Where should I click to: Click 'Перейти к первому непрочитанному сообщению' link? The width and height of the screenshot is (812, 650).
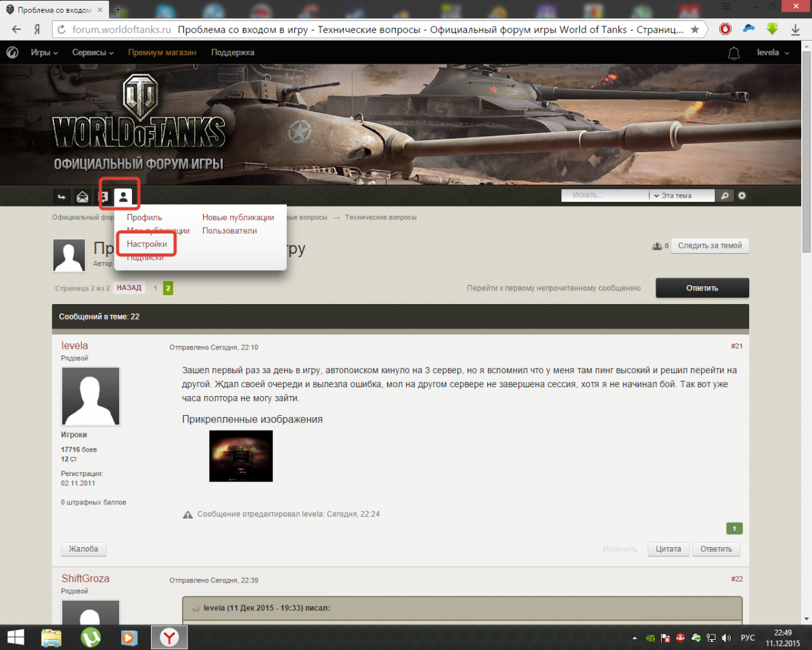point(554,288)
